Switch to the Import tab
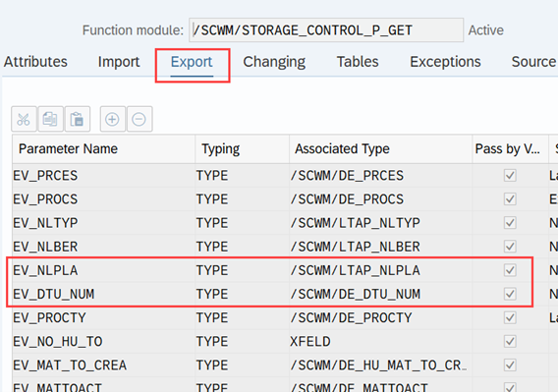The height and width of the screenshot is (392, 558). (x=119, y=62)
